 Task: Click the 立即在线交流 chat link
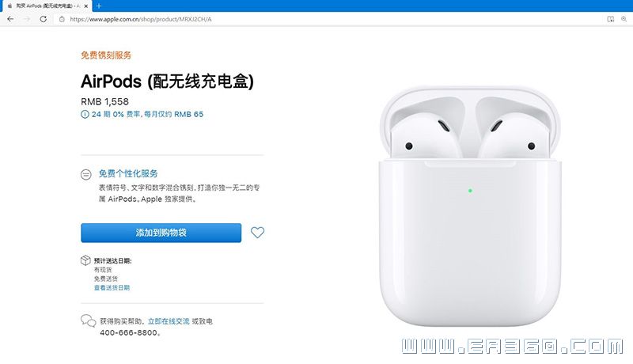point(169,321)
